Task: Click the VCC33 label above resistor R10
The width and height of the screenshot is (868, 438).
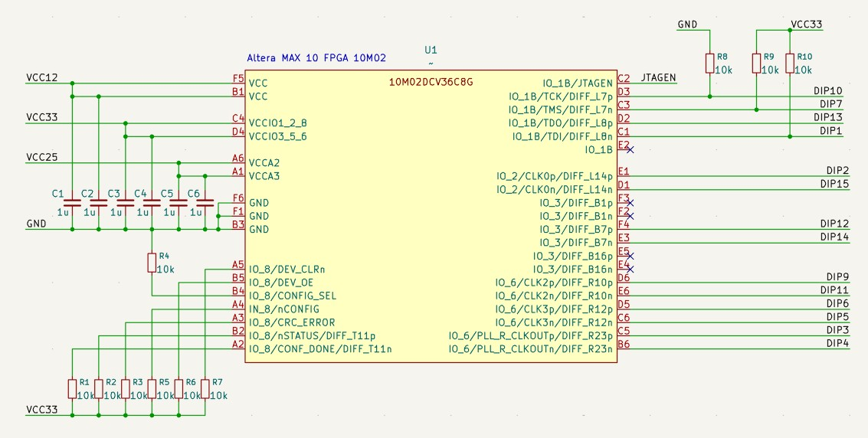Action: coord(807,25)
